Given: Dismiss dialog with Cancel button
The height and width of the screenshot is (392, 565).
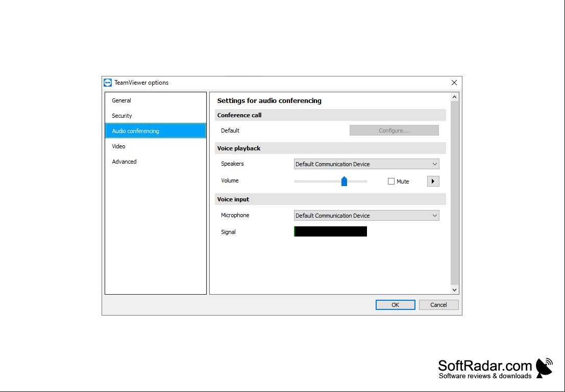Looking at the screenshot, I should [x=438, y=305].
